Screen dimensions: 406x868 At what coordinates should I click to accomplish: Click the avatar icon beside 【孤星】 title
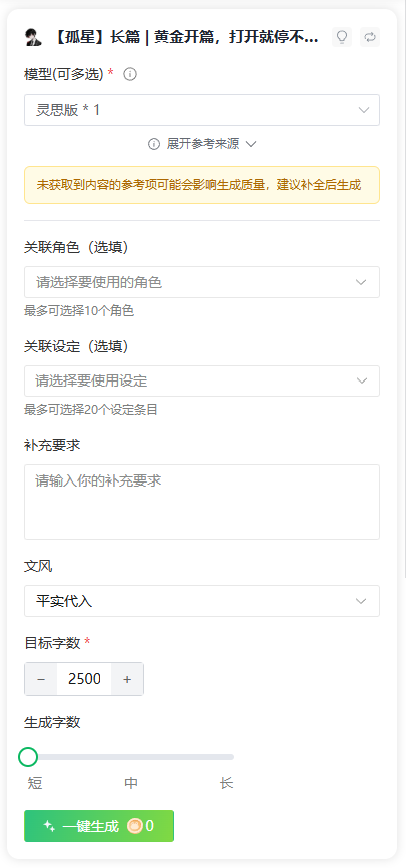[x=33, y=37]
